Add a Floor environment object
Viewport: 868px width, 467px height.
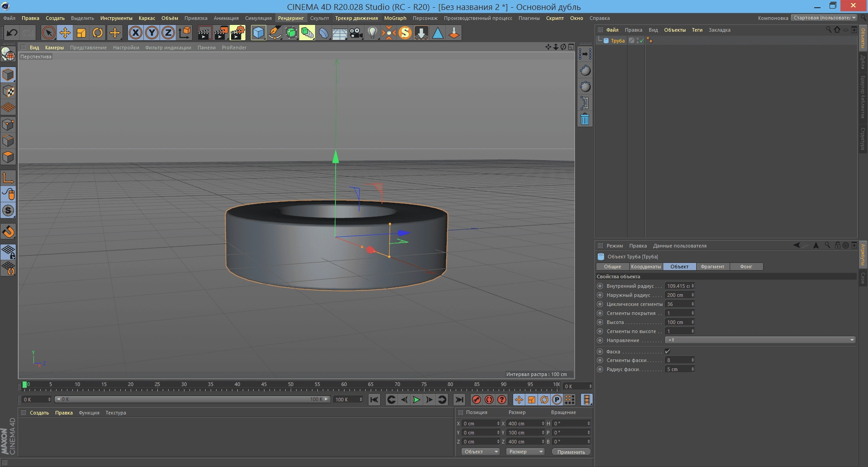[x=340, y=33]
